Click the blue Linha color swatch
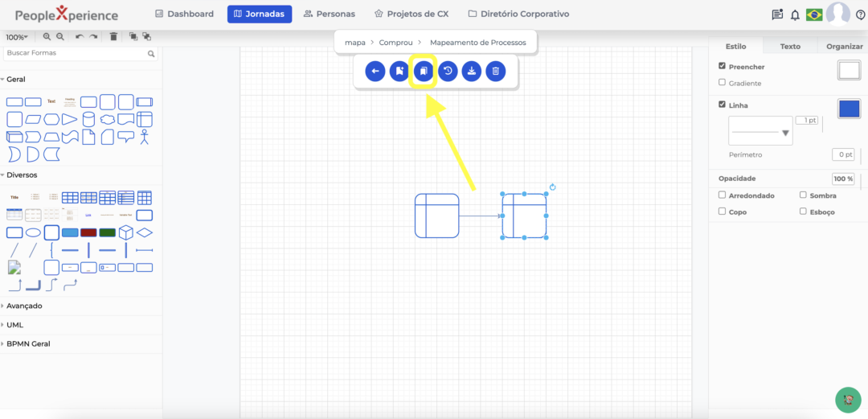The image size is (868, 419). click(849, 109)
